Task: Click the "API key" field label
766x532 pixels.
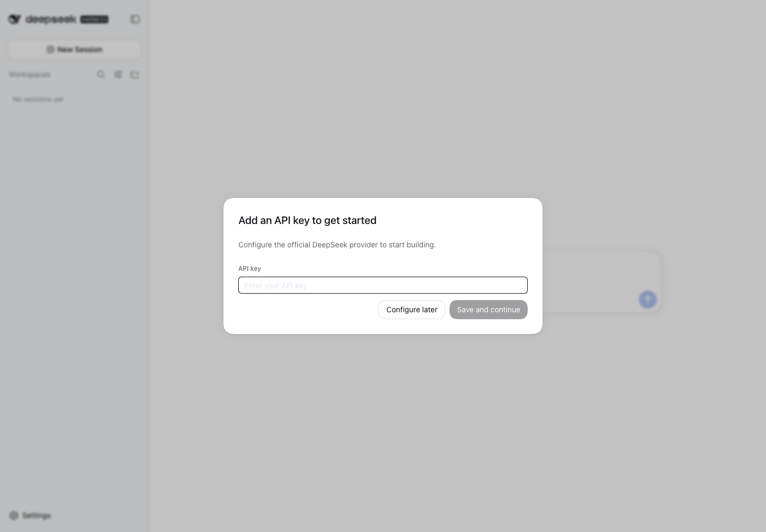Action: [249, 269]
